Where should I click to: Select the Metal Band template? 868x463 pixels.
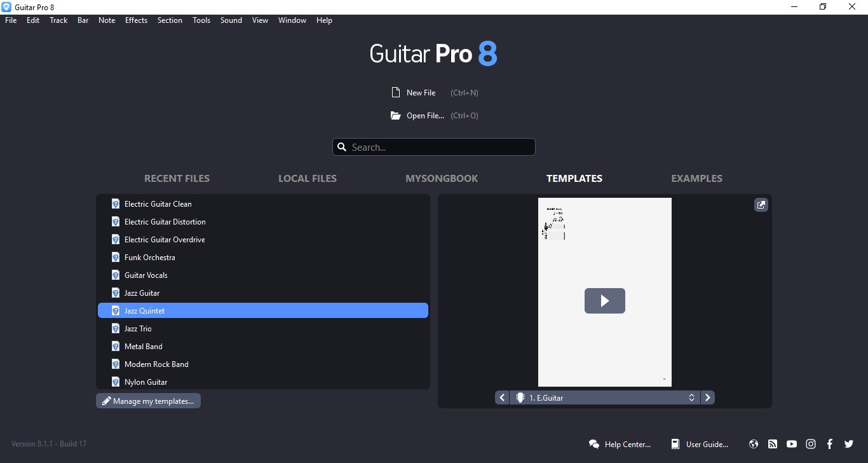coord(263,347)
